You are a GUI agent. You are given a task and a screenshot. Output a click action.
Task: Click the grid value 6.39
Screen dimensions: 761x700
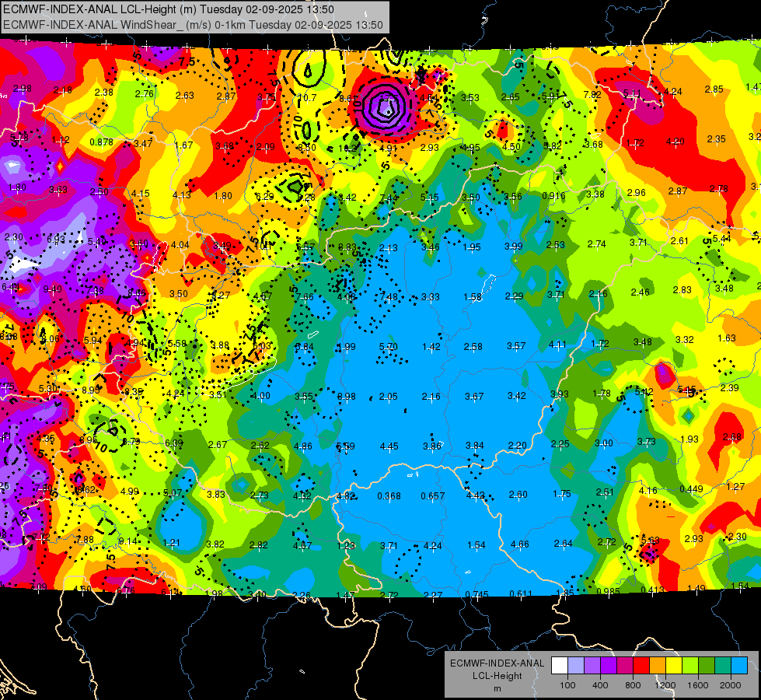[174, 443]
